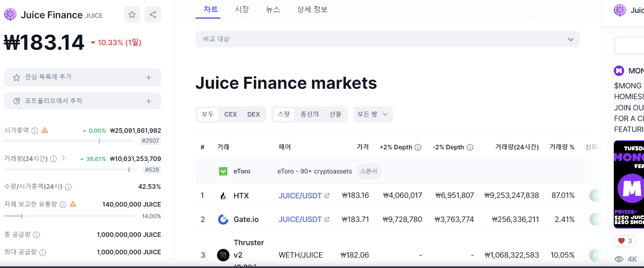Click the WETH/JUICE pair text

[301, 255]
